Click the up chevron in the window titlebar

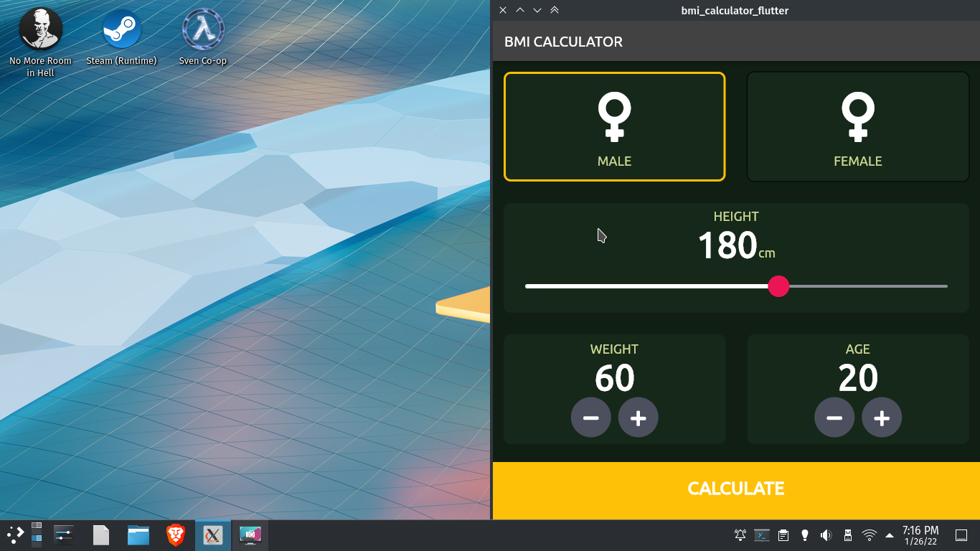519,10
